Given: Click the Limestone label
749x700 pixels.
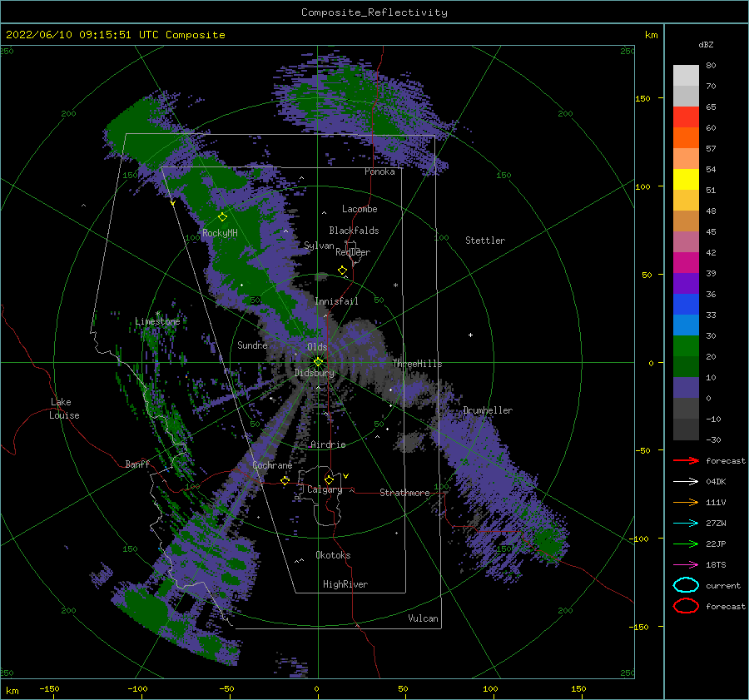Looking at the screenshot, I should pos(157,321).
